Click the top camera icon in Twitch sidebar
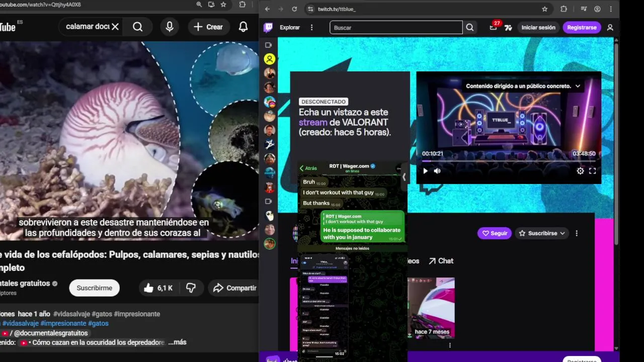This screenshot has width=644, height=362. 269,45
